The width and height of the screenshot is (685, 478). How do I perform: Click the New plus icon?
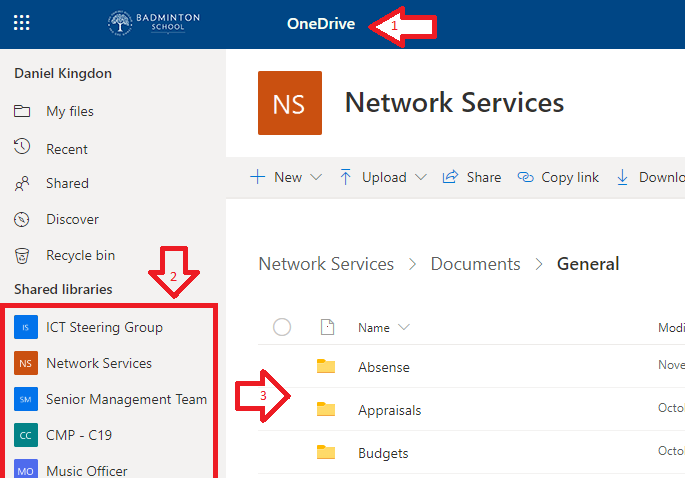coord(258,177)
